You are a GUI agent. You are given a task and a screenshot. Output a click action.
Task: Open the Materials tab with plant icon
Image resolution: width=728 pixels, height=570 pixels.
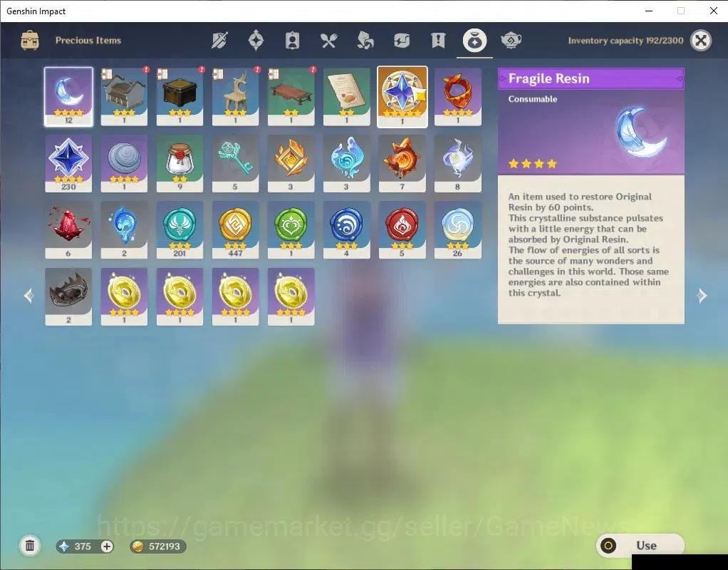365,41
